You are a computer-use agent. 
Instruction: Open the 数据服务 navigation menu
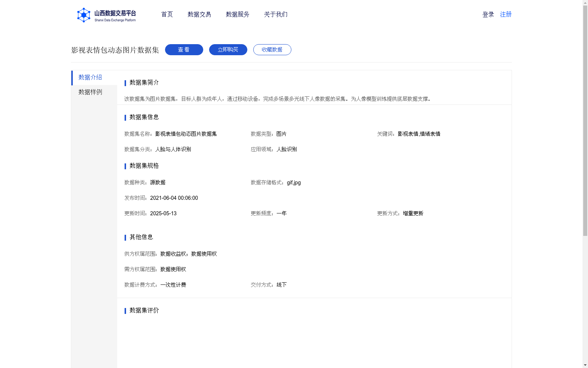coord(237,14)
